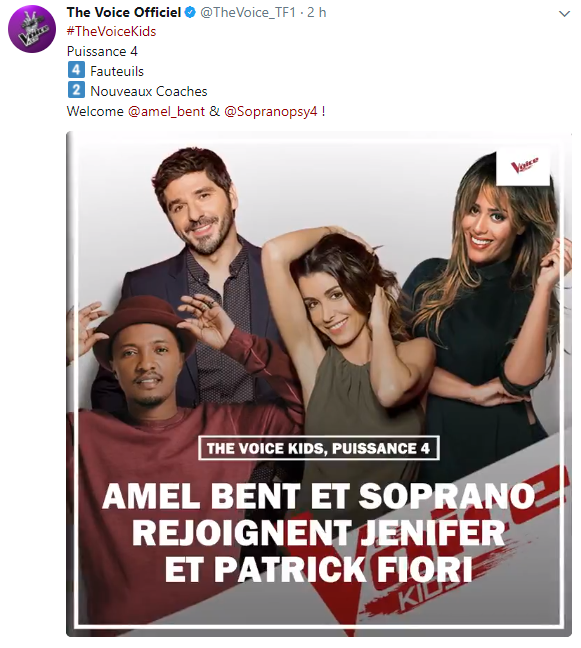This screenshot has height=648, width=581.
Task: Open the @amel_bent mention
Action: (x=167, y=112)
